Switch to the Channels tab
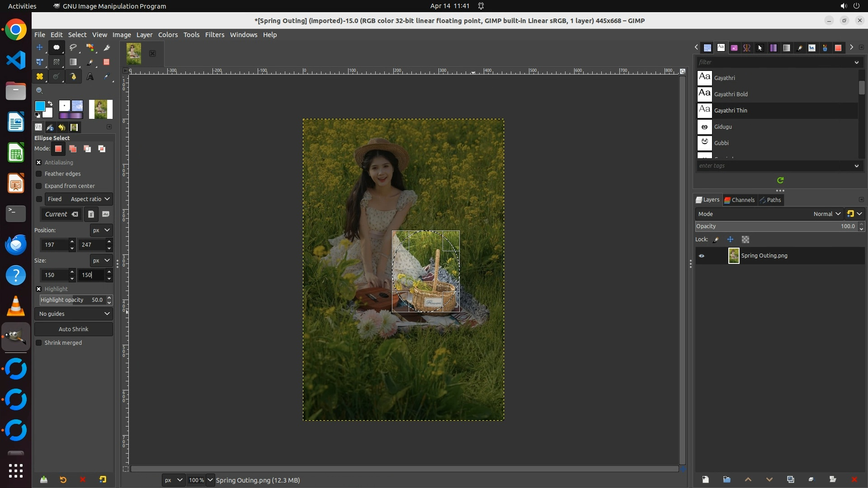Viewport: 868px width, 488px height. pos(740,200)
